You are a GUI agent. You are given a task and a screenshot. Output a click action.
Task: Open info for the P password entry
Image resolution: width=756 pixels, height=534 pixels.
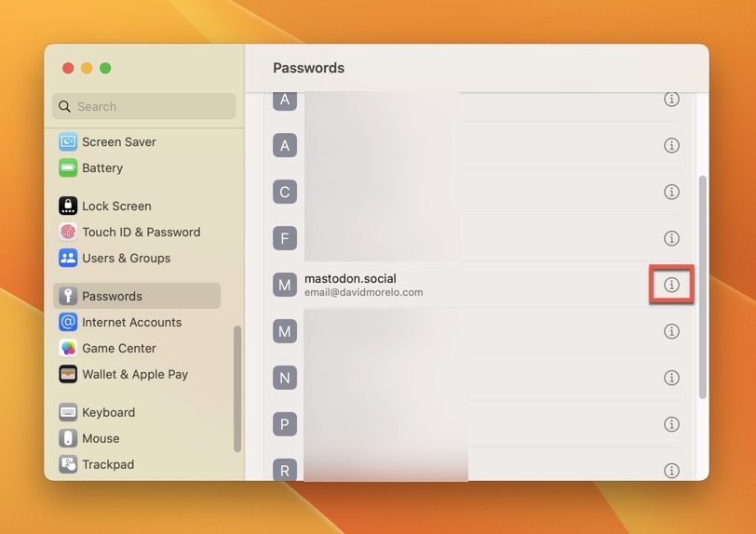671,424
